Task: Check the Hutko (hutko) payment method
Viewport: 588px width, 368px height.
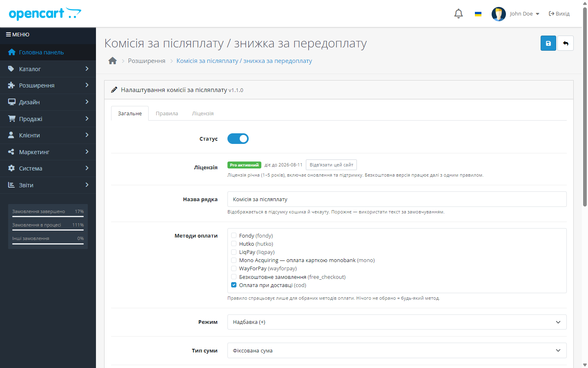Action: (x=234, y=244)
